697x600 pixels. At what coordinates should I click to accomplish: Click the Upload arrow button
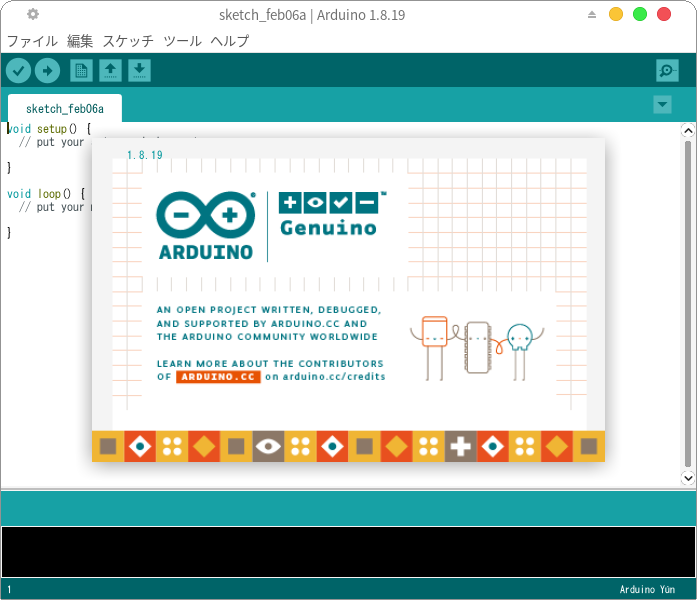pos(47,70)
